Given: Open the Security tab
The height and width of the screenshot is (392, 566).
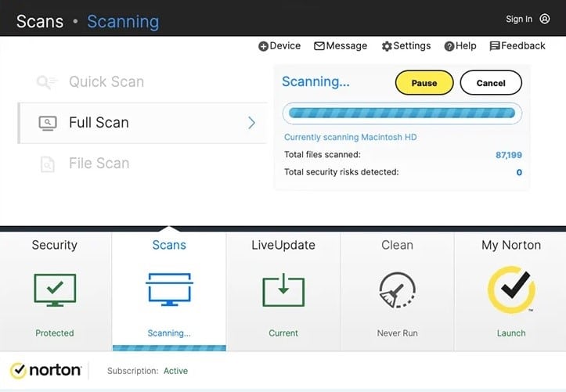Looking at the screenshot, I should (55, 291).
